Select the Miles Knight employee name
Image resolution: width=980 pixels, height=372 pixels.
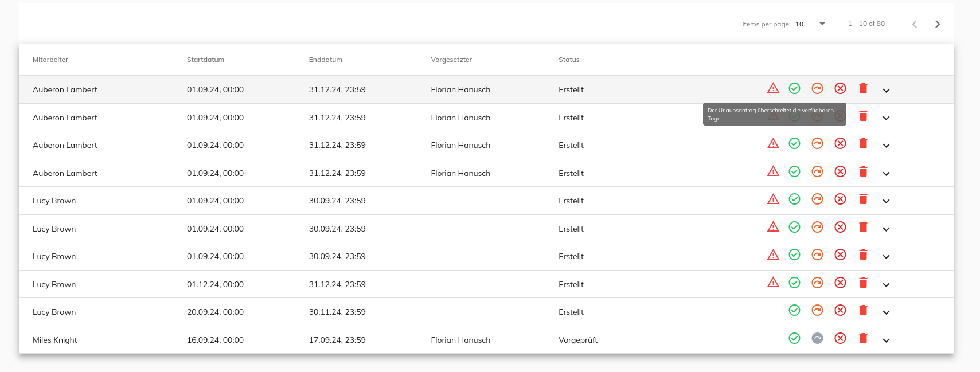tap(55, 340)
